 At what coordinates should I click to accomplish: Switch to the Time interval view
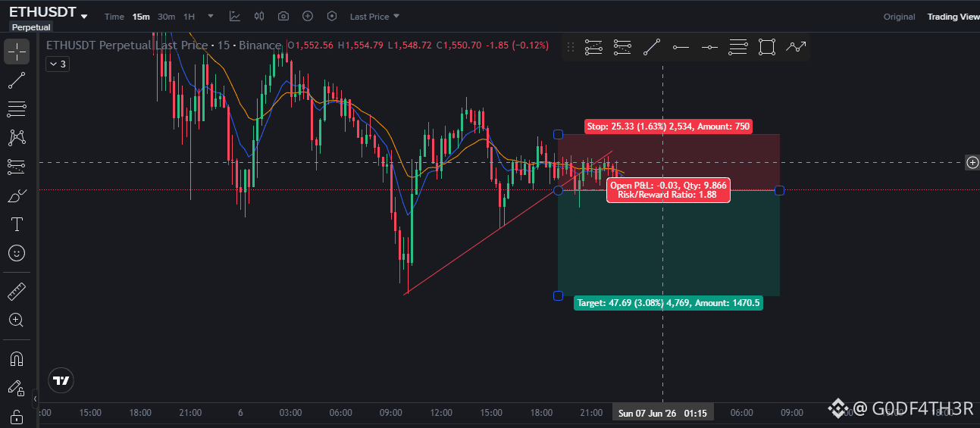coord(114,17)
